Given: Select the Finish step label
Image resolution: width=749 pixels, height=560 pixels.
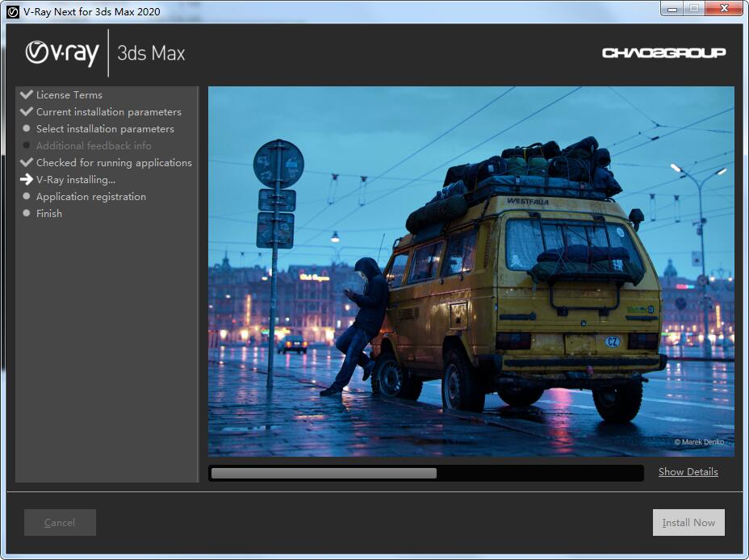Looking at the screenshot, I should (x=49, y=213).
